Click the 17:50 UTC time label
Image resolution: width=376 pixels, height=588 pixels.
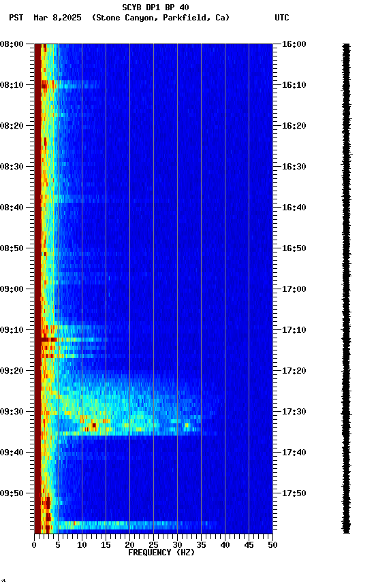[x=294, y=493]
